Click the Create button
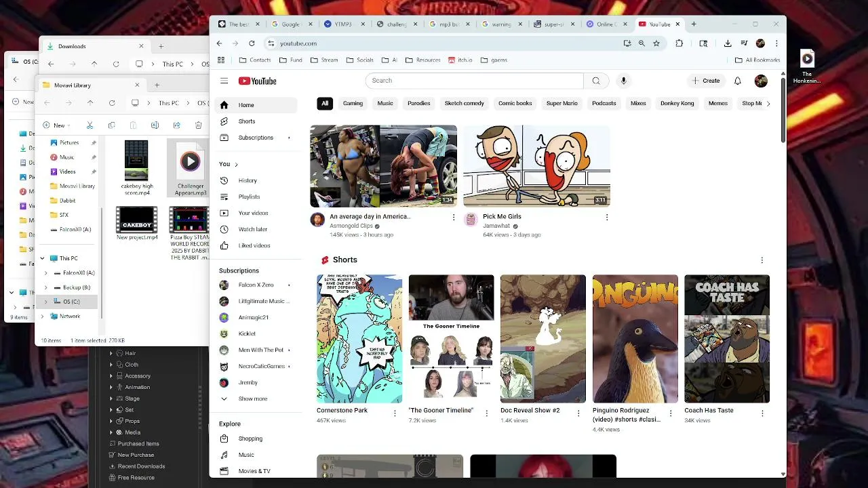Image resolution: width=868 pixels, height=488 pixels. click(706, 81)
